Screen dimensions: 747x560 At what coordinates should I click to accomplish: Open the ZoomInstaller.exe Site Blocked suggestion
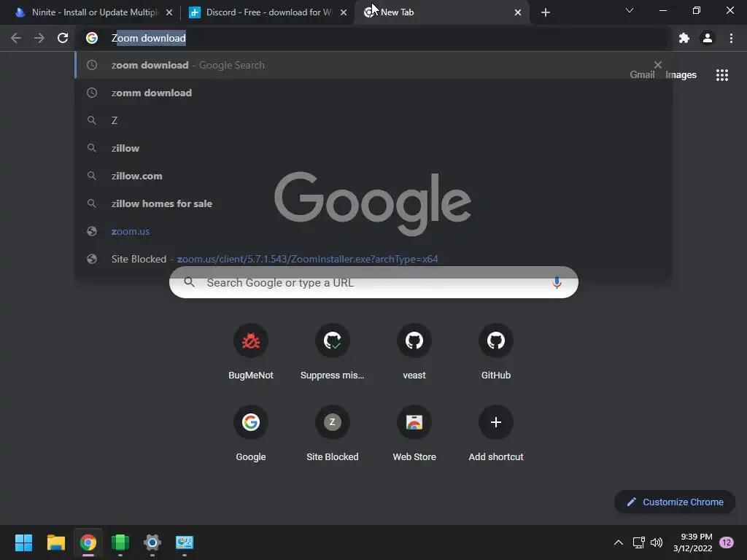(x=373, y=259)
